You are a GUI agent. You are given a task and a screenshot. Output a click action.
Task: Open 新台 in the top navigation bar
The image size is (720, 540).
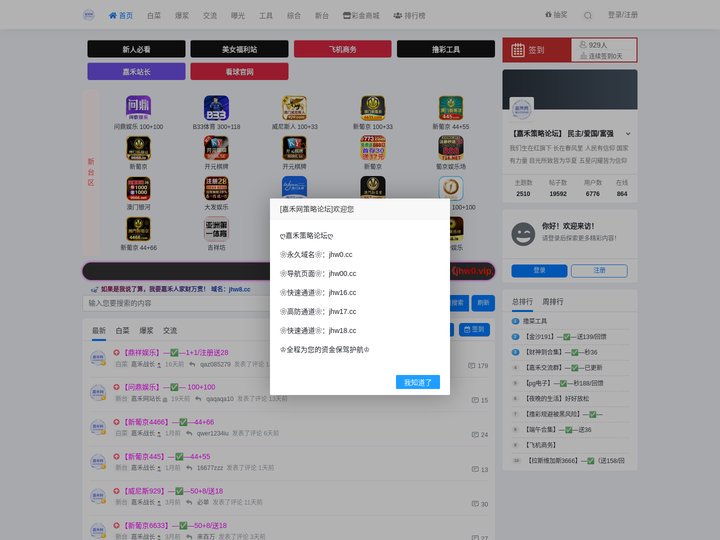pos(322,16)
